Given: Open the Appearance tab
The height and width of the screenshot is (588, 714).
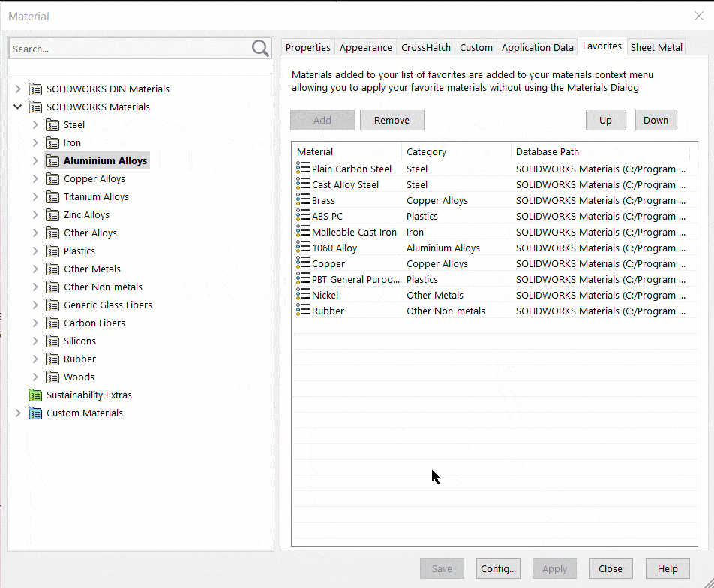Looking at the screenshot, I should (x=366, y=47).
